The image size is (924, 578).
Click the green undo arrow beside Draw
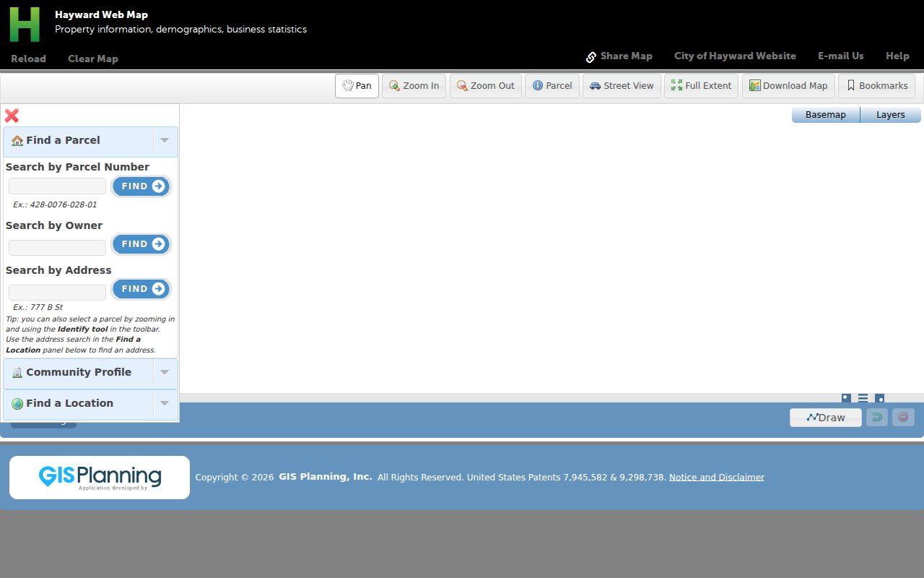pos(876,417)
